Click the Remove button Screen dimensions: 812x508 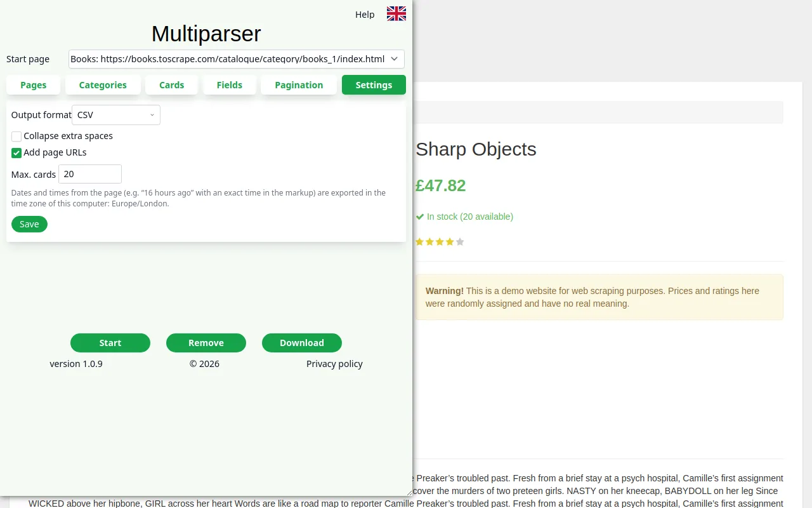206,343
